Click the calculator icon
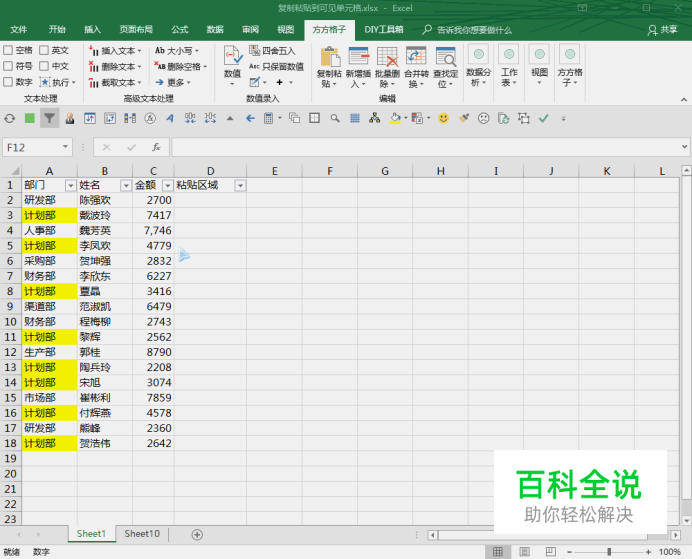The width and height of the screenshot is (692, 559). 268,118
